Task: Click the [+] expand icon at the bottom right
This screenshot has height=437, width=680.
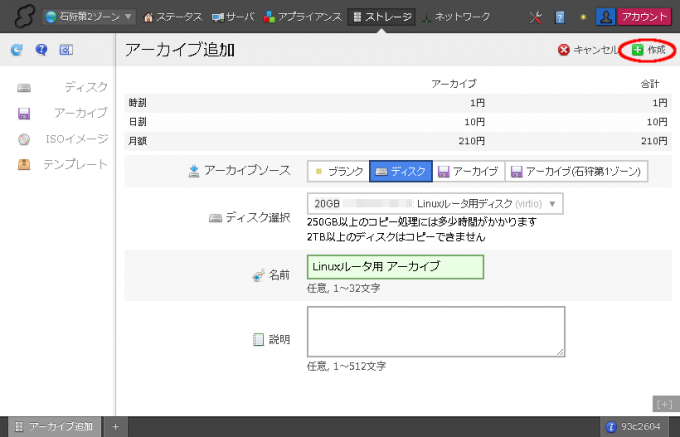Action: tap(663, 403)
